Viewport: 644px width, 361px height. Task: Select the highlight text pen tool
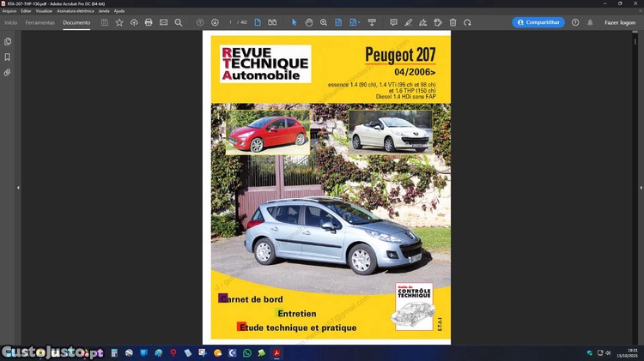pyautogui.click(x=409, y=22)
